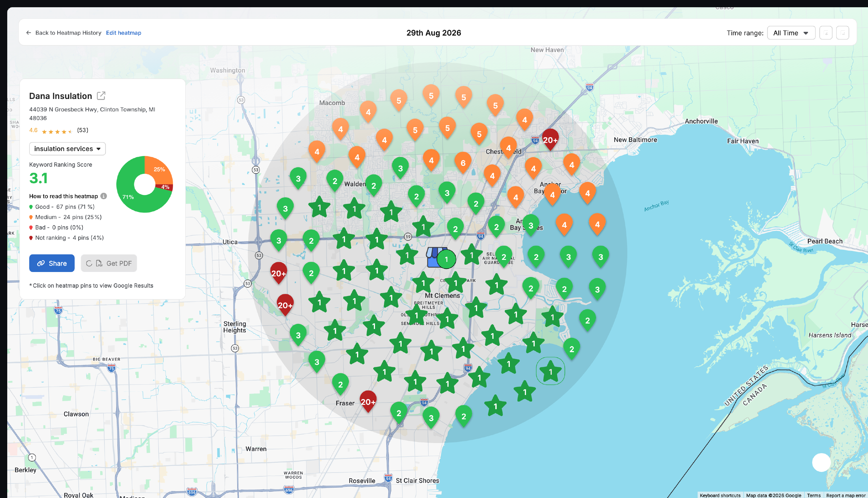Click the blue Share button
Image resolution: width=868 pixels, height=498 pixels.
coord(52,263)
